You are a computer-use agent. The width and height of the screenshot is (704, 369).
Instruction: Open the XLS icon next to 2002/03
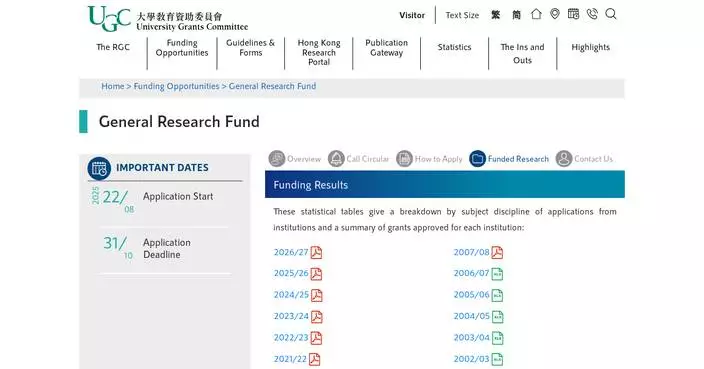497,360
